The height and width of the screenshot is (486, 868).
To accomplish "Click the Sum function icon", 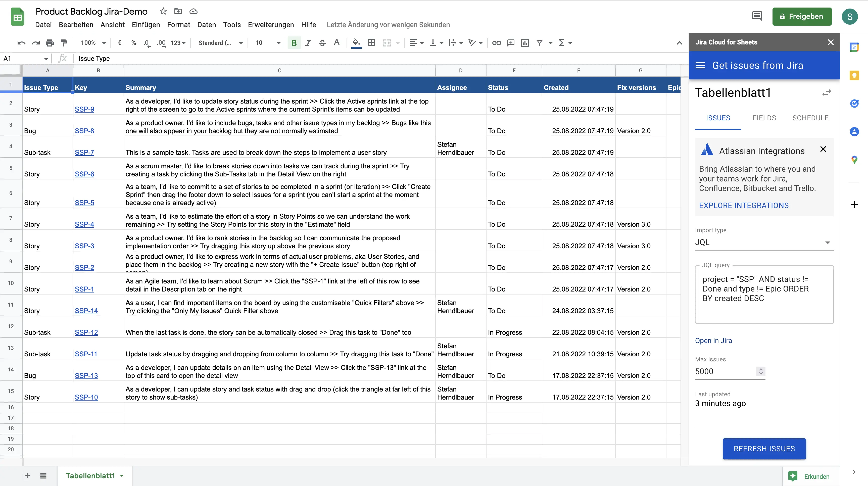I will click(x=562, y=42).
